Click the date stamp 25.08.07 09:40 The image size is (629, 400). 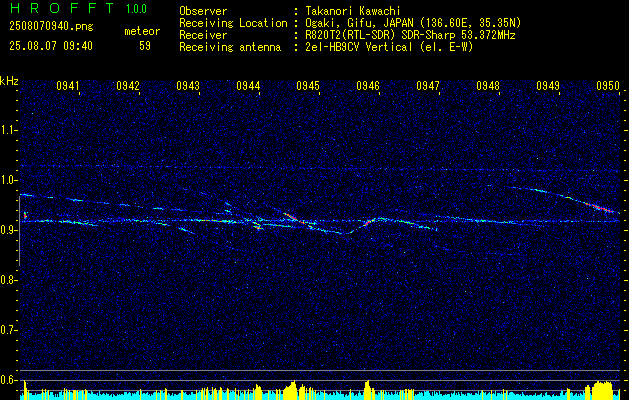tap(51, 46)
